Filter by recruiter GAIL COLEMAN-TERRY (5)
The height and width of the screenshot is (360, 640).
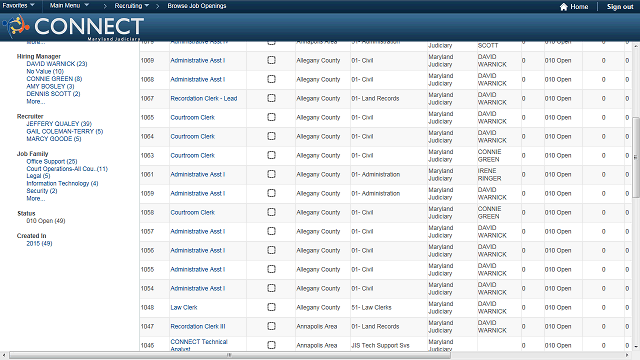[64, 131]
